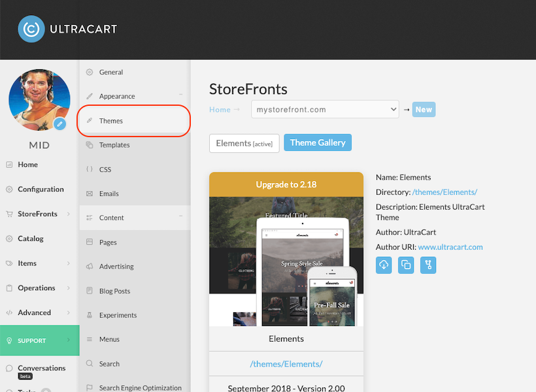The height and width of the screenshot is (392, 536).
Task: Collapse the Content section
Action: click(x=180, y=216)
